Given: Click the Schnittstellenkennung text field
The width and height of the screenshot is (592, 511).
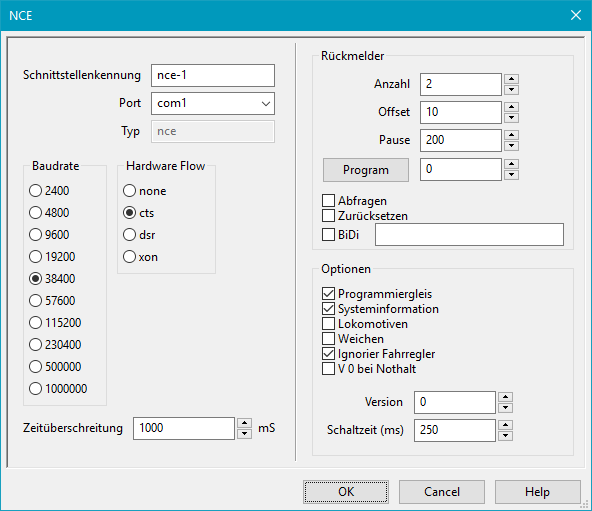Looking at the screenshot, I should [213, 75].
